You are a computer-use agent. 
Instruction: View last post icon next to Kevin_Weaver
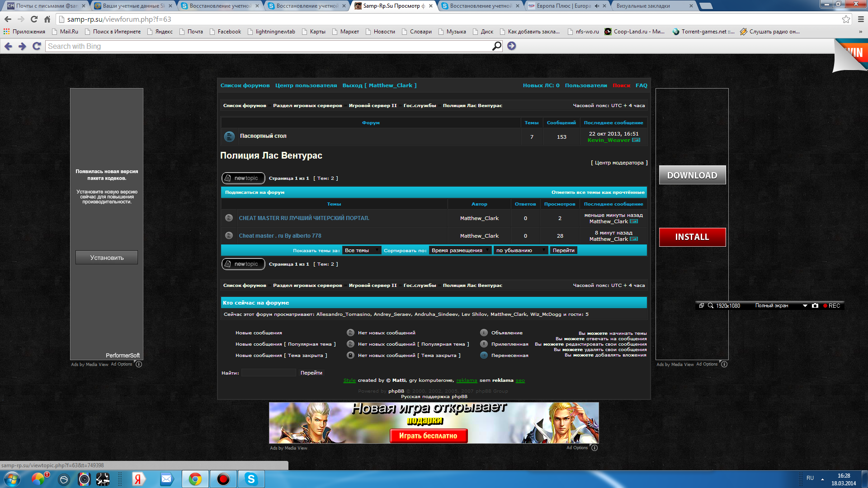tap(636, 140)
